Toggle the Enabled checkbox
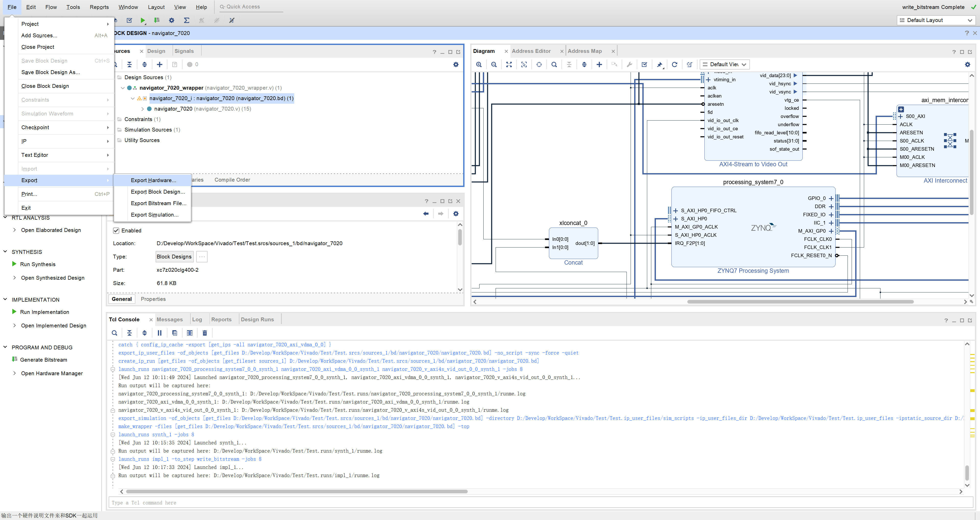Viewport: 980px width, 520px height. (116, 231)
